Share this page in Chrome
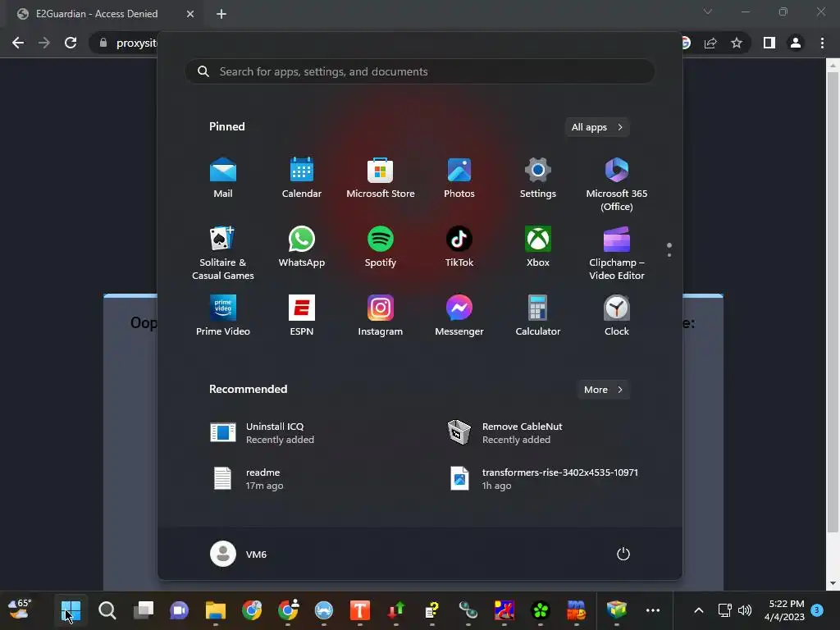This screenshot has height=630, width=840. click(710, 43)
